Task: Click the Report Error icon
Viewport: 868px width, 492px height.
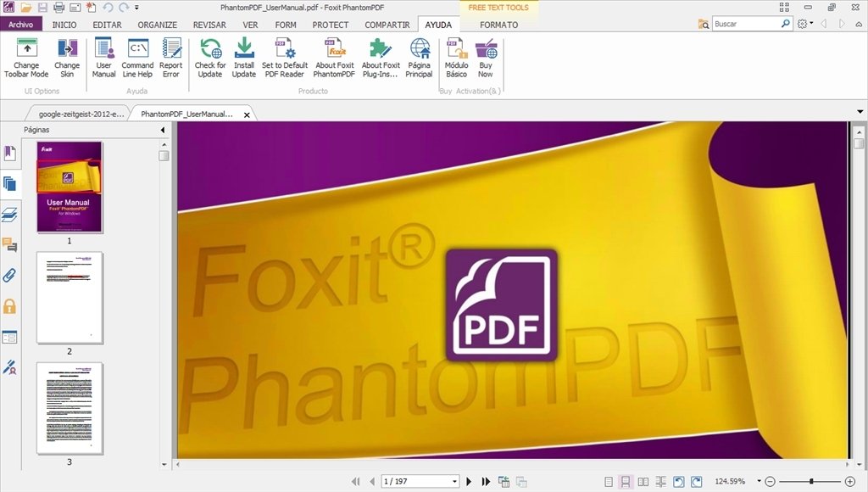Action: (x=171, y=48)
